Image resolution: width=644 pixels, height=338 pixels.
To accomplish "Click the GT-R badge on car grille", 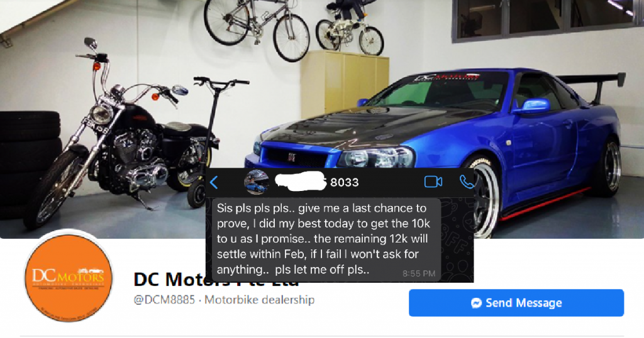I will 292,157.
